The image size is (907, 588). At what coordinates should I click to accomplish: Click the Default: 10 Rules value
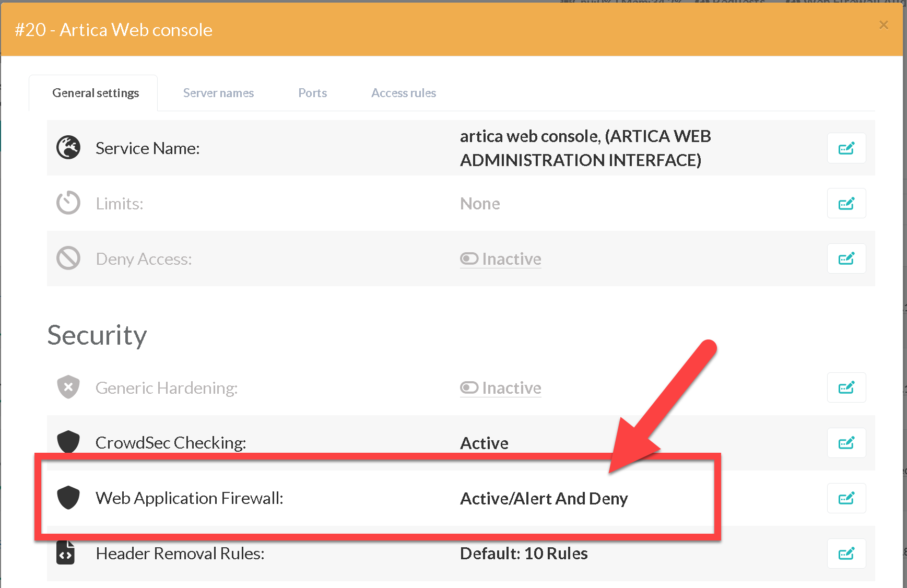tap(524, 554)
